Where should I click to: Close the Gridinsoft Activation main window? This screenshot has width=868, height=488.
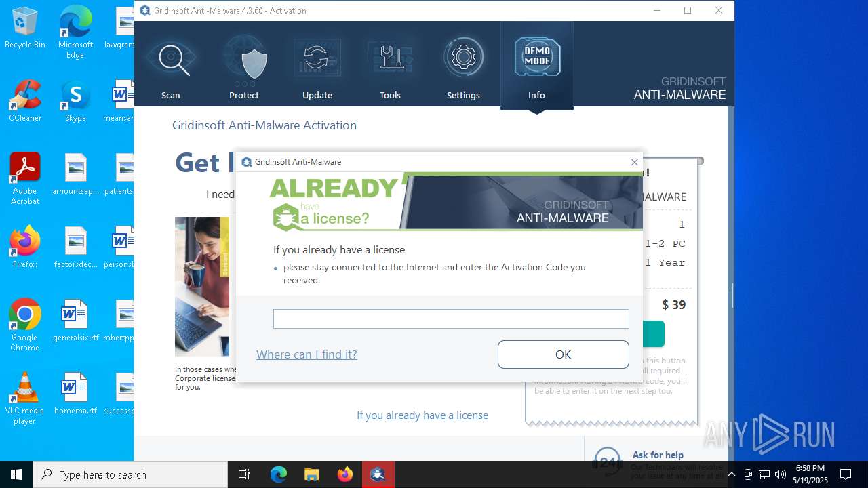click(x=719, y=10)
